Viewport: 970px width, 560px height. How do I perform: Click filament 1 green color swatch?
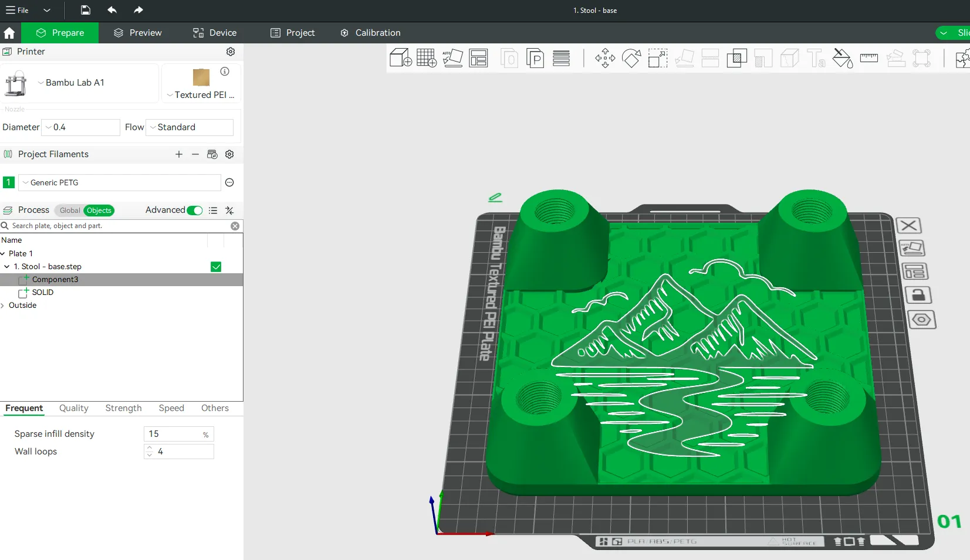[9, 182]
